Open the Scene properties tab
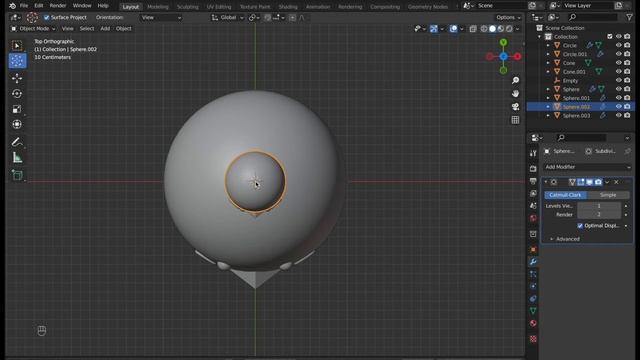This screenshot has width=640, height=360. coord(533,206)
